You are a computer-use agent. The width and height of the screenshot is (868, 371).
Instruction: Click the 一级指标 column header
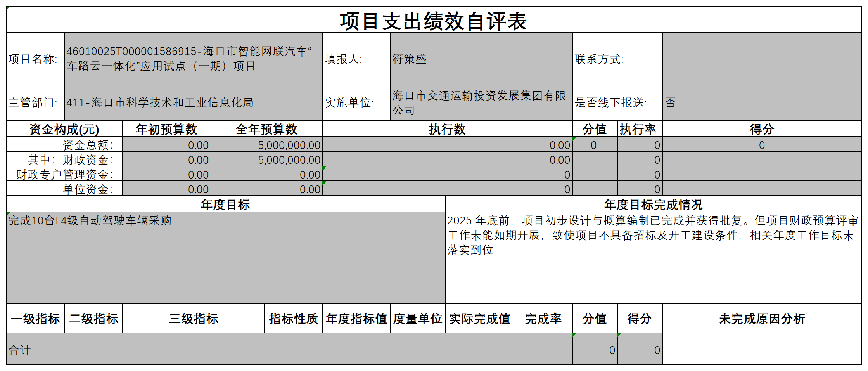(x=35, y=318)
